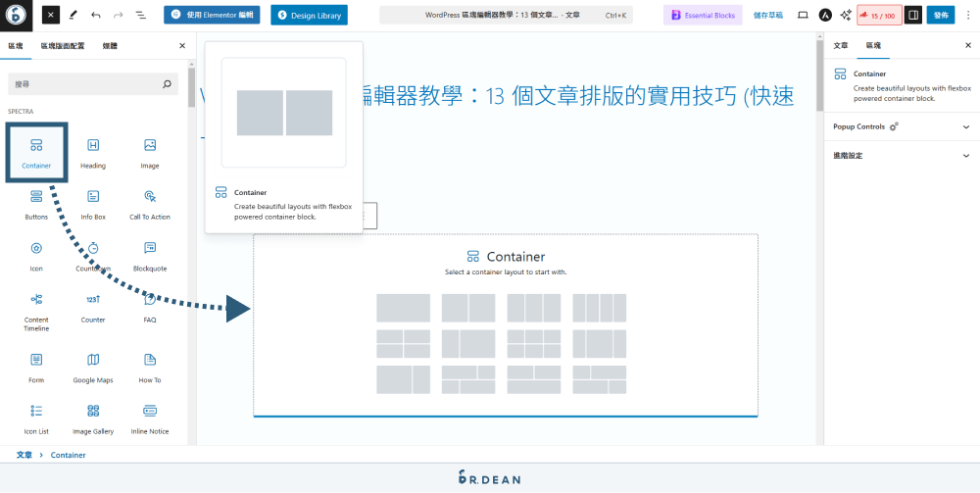Open the Design Library

coord(310,15)
